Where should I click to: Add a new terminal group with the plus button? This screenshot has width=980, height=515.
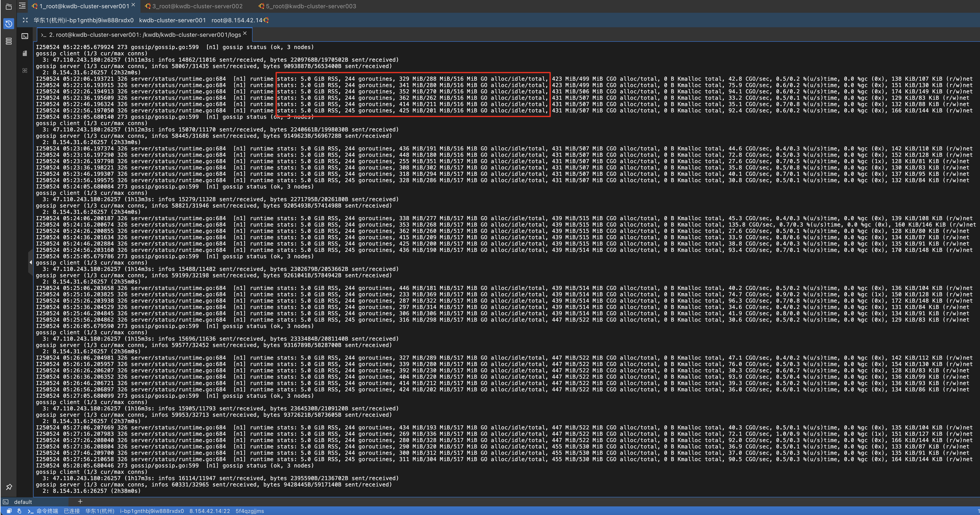(x=80, y=501)
